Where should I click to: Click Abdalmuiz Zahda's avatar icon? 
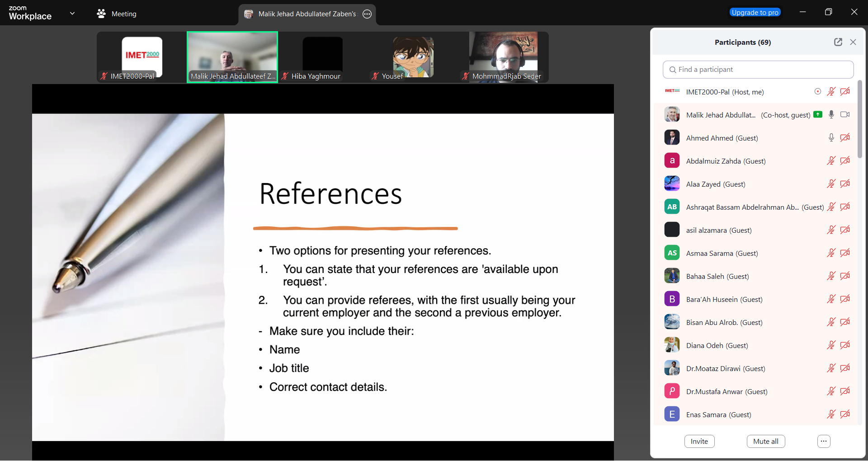click(x=672, y=161)
